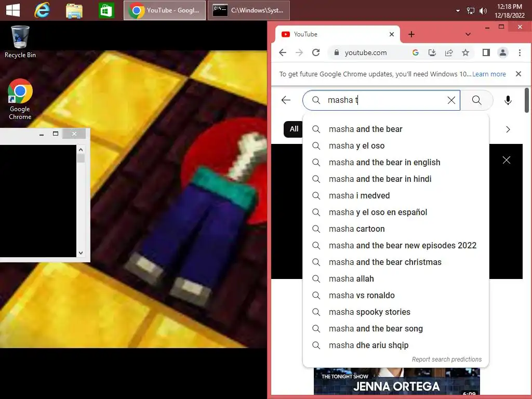
Task: Share this page icon
Action: tap(449, 52)
